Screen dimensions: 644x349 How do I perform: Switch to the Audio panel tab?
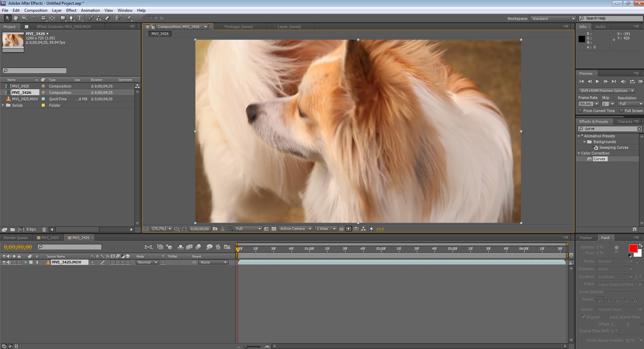point(600,27)
